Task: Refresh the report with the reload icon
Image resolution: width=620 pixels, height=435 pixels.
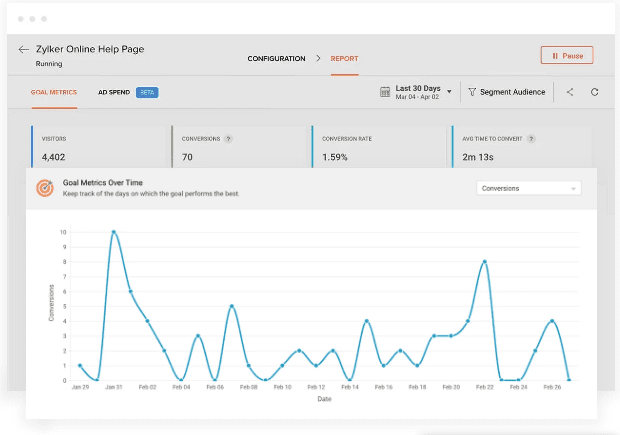Action: (595, 92)
